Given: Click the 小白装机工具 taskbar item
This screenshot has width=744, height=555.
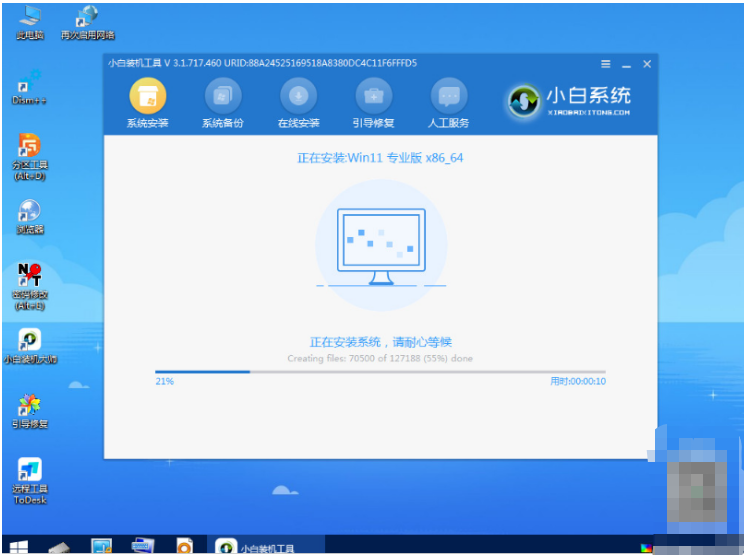Looking at the screenshot, I should (x=266, y=546).
